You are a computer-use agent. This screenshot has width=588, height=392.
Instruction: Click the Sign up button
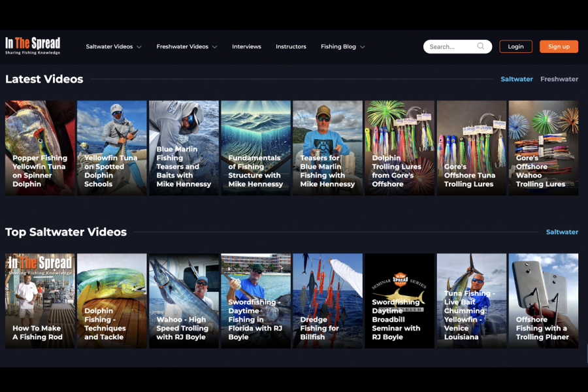click(x=559, y=46)
